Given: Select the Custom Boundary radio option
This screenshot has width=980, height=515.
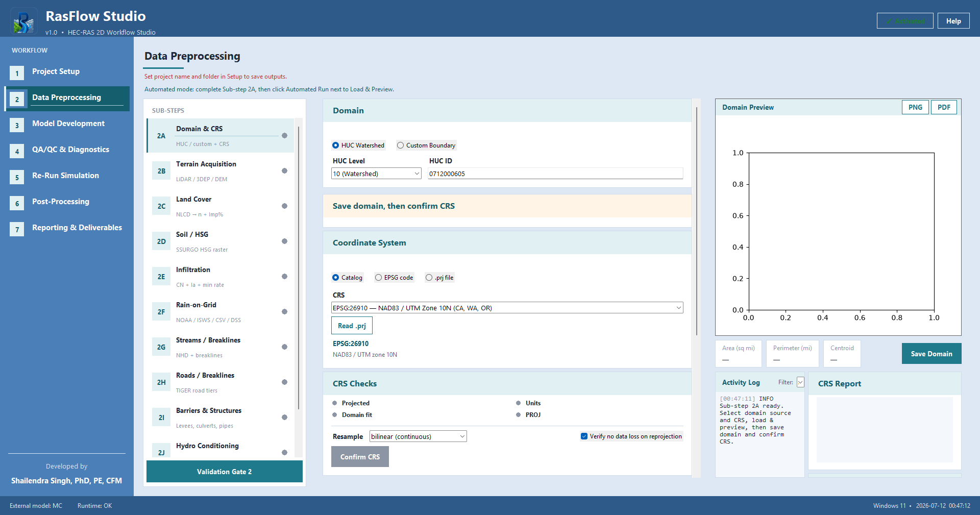Looking at the screenshot, I should point(426,145).
